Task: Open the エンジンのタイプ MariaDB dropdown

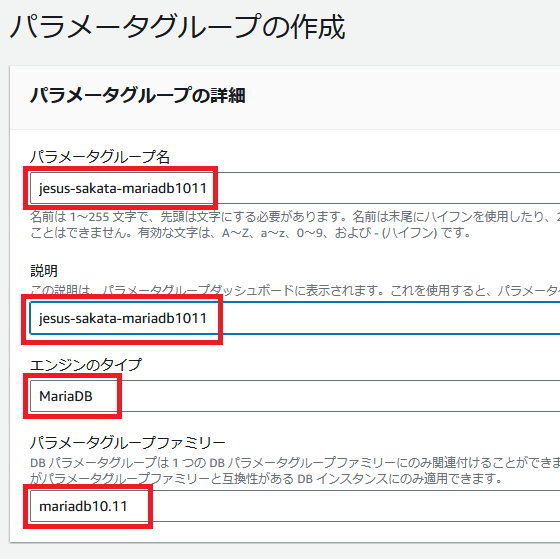Action: click(x=295, y=396)
